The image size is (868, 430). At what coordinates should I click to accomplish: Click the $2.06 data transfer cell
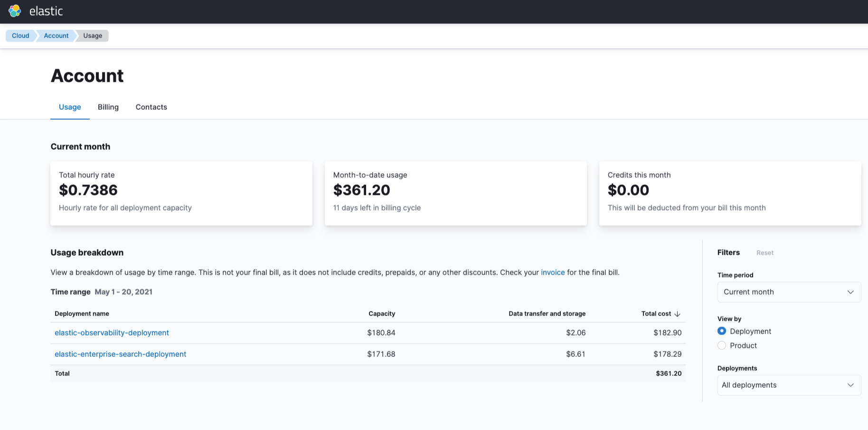[576, 333]
